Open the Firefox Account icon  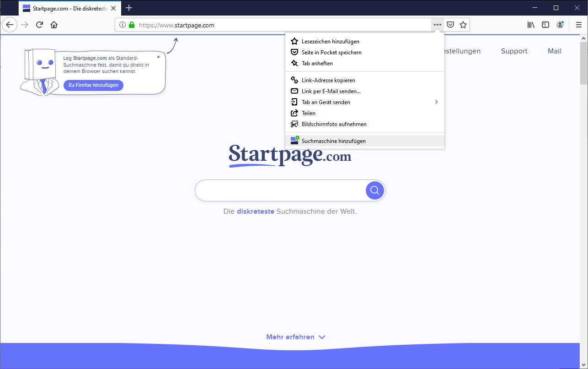click(560, 25)
